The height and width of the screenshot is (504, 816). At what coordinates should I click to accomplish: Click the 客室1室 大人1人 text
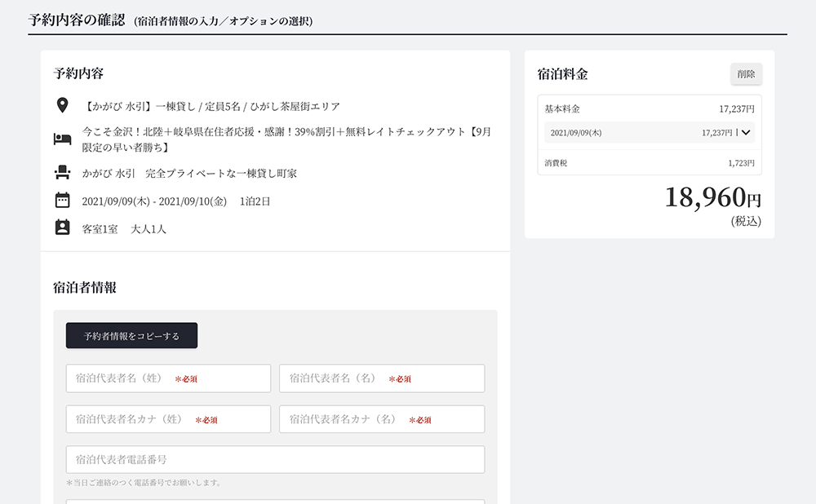tap(124, 229)
